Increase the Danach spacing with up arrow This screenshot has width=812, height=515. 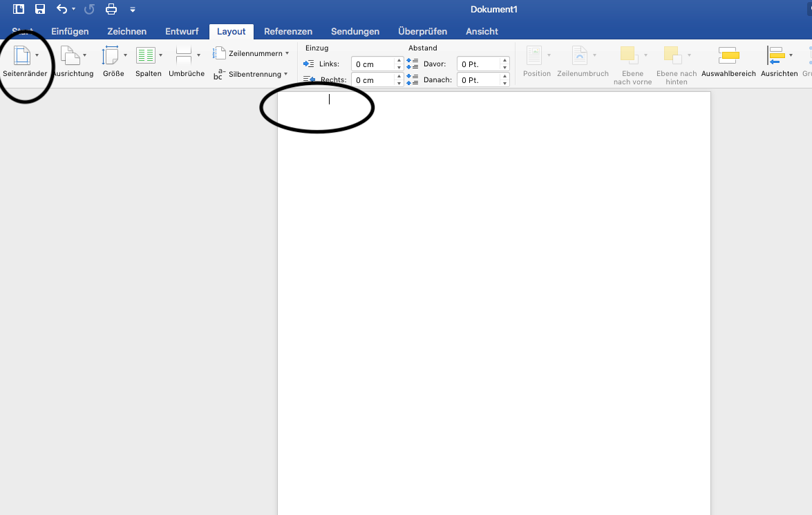pyautogui.click(x=505, y=77)
